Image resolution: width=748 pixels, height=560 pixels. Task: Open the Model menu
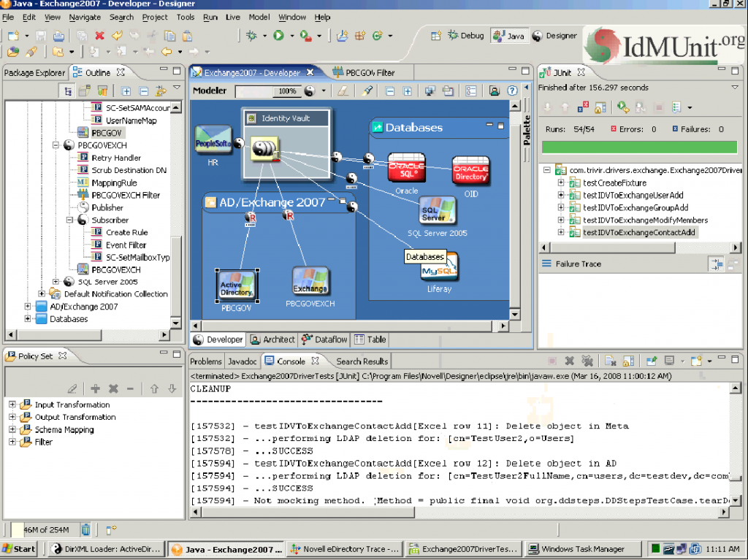[259, 18]
